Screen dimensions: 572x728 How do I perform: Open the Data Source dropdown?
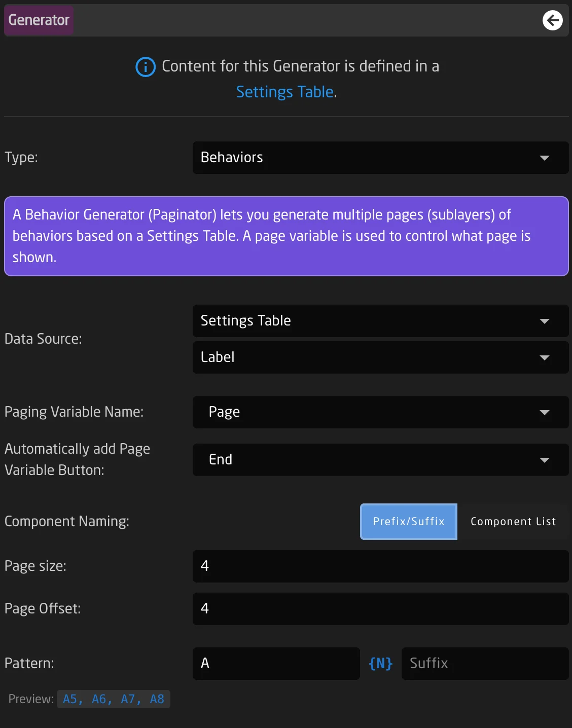[x=380, y=321]
